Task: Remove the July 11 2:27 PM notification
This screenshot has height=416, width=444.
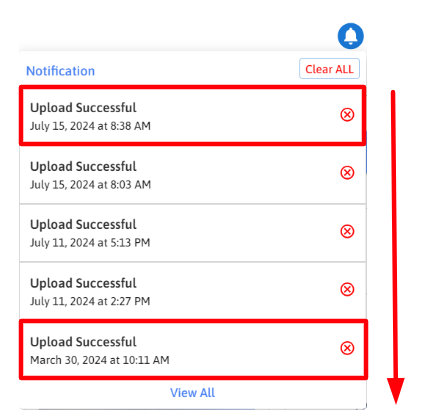Action: (x=347, y=289)
